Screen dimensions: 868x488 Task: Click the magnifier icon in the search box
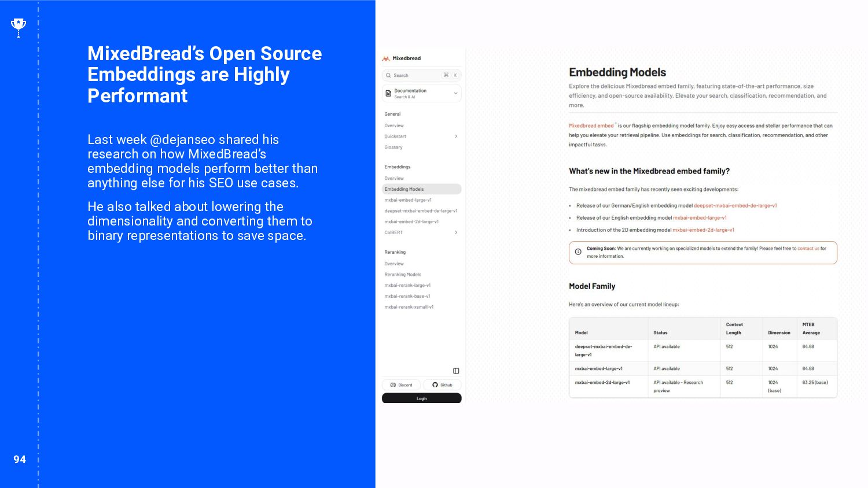pyautogui.click(x=389, y=75)
